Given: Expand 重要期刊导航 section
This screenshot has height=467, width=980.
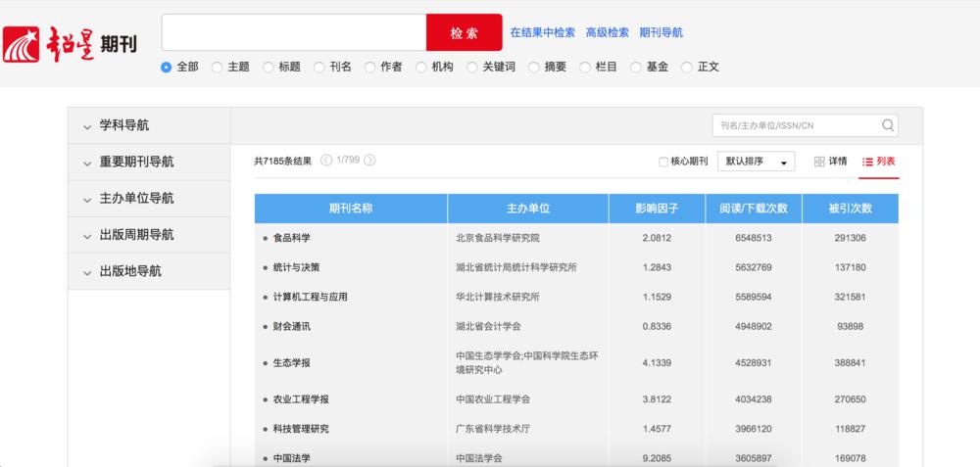Looking at the screenshot, I should pos(149,163).
